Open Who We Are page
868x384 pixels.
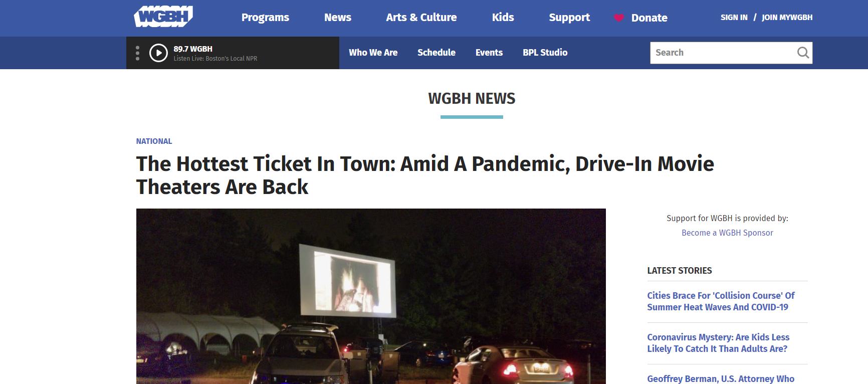point(373,53)
